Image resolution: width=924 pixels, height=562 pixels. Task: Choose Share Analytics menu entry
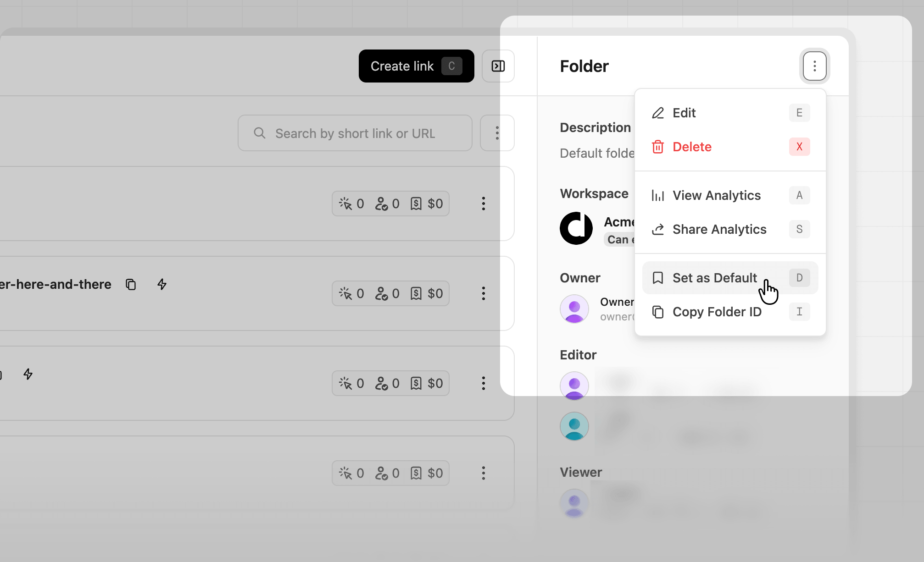click(x=730, y=229)
